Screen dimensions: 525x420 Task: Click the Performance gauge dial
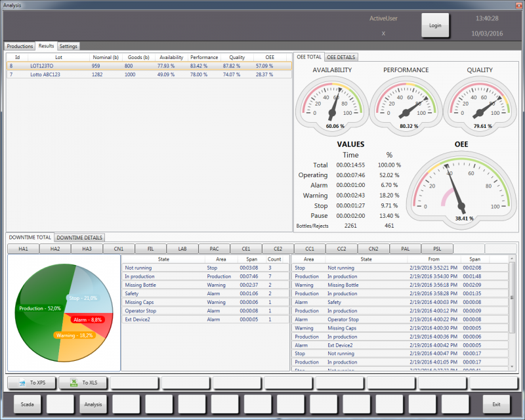coord(406,100)
